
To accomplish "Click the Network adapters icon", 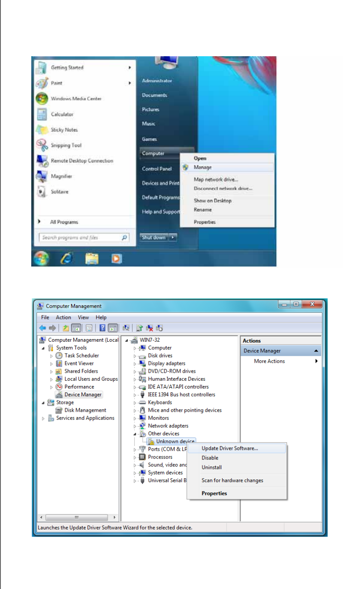I will point(143,425).
